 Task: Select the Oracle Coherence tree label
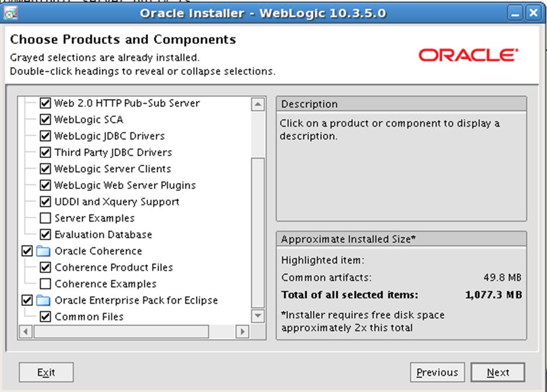tap(98, 251)
